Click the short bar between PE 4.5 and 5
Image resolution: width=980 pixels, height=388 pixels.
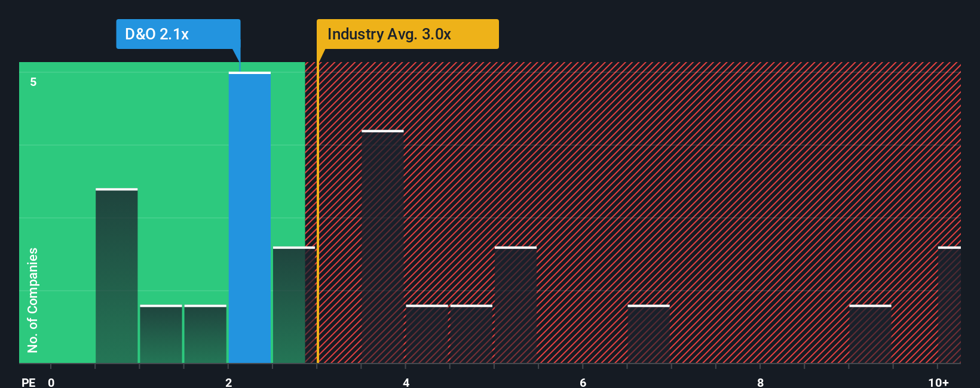click(x=471, y=334)
